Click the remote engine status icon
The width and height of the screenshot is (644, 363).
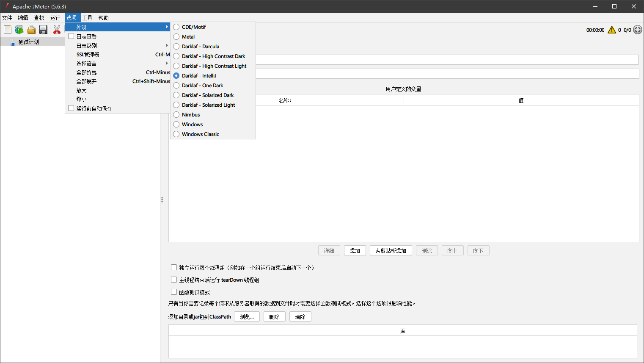(x=638, y=30)
